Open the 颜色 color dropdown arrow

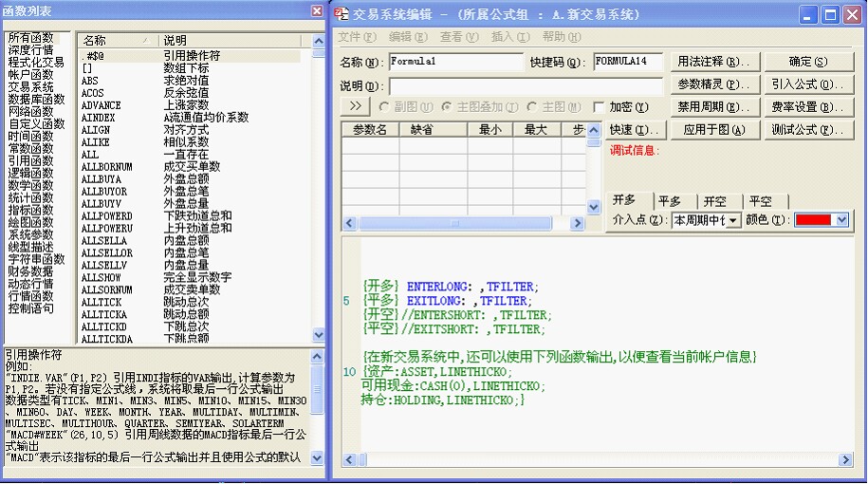[842, 220]
